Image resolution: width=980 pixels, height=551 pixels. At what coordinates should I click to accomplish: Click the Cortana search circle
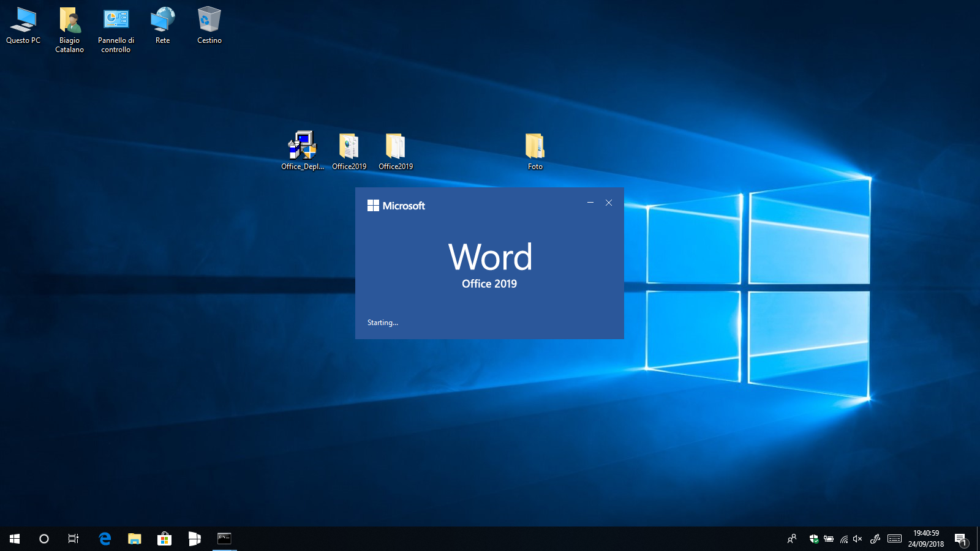coord(44,539)
